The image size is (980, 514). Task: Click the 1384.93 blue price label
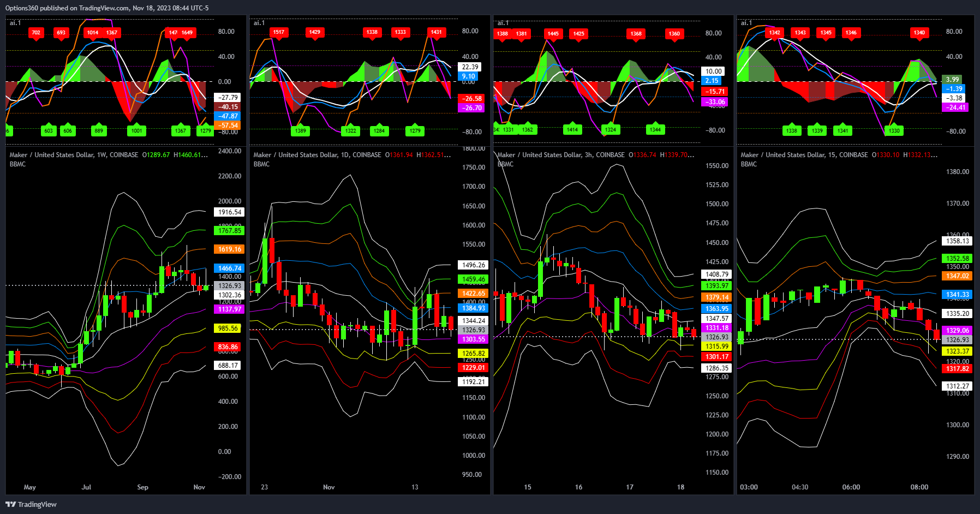(473, 308)
